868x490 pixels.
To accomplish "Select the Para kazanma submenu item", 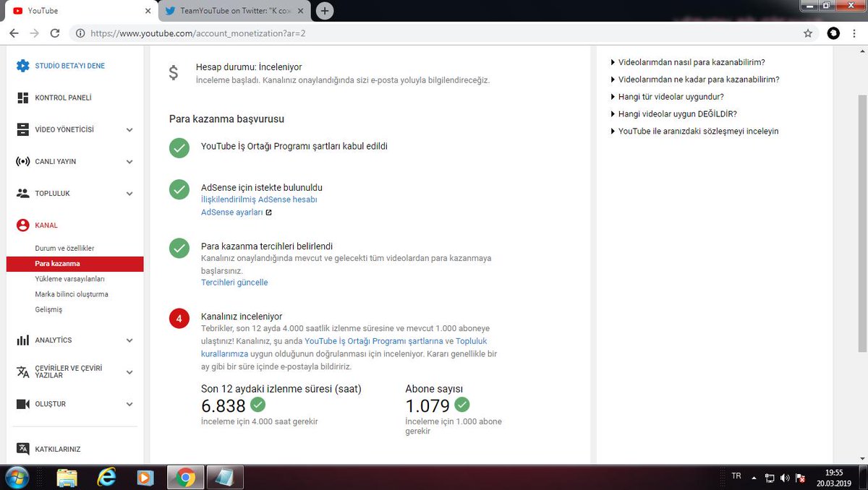I will tap(75, 264).
